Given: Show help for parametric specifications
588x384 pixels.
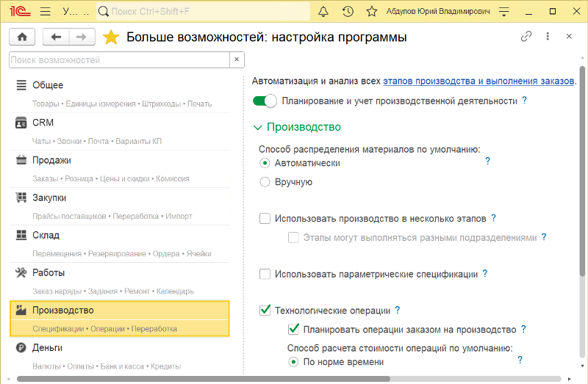Looking at the screenshot, I should [x=485, y=273].
